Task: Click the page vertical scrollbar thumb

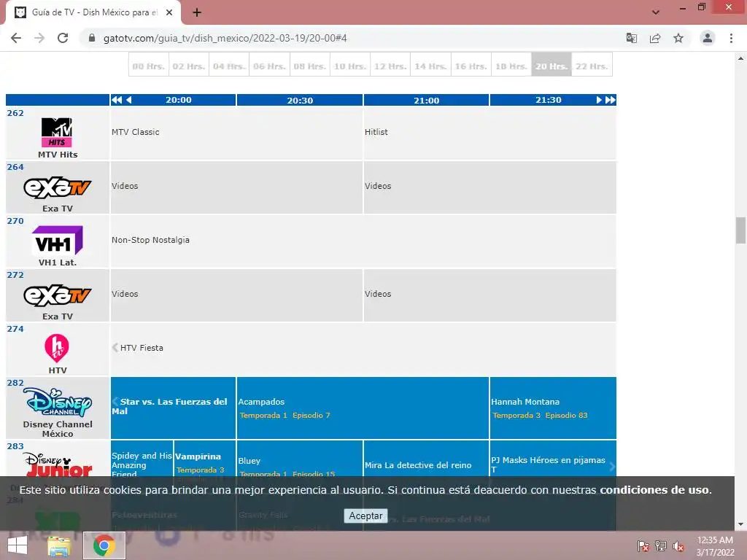Action: click(x=740, y=230)
